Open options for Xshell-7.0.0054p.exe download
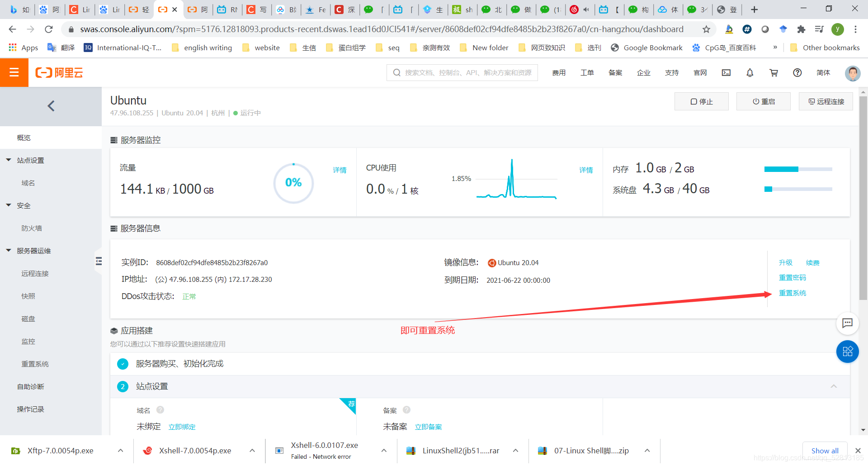Viewport: 868px width, 466px height. 252,451
